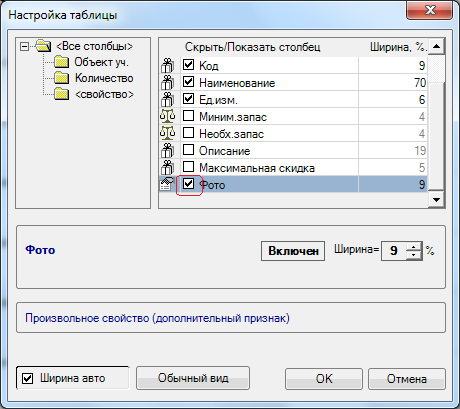Image resolution: width=460 pixels, height=409 pixels.
Task: Click the scrollbar down arrow in column list
Action: pos(436,200)
